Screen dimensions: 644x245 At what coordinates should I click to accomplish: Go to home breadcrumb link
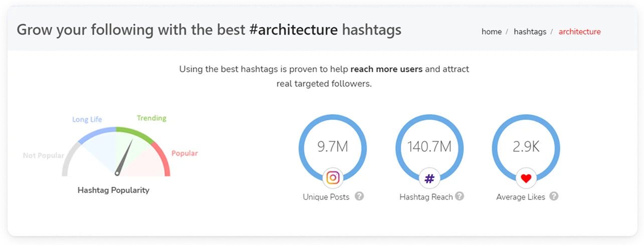tap(492, 32)
